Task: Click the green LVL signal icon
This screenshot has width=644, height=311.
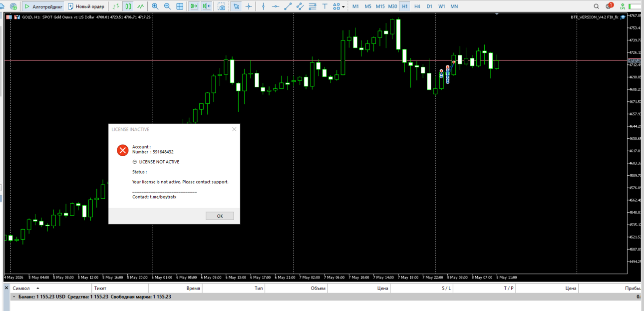Action: [x=623, y=6]
